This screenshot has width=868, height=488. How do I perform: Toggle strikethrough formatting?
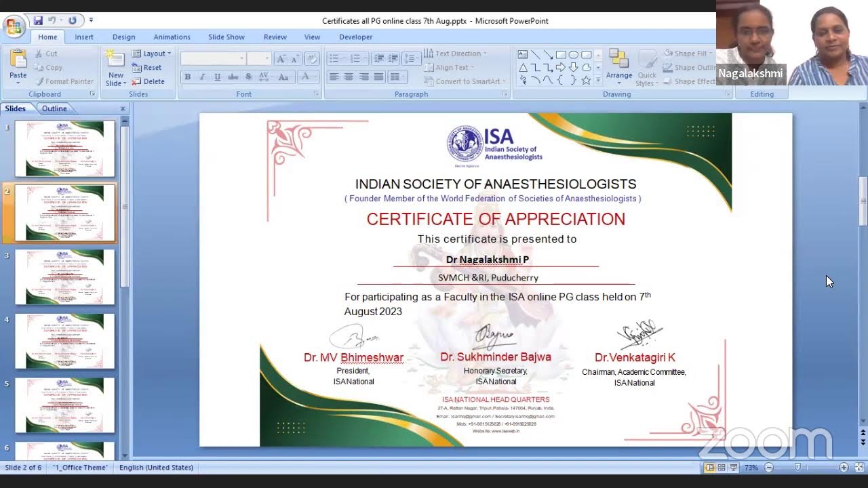[x=233, y=77]
